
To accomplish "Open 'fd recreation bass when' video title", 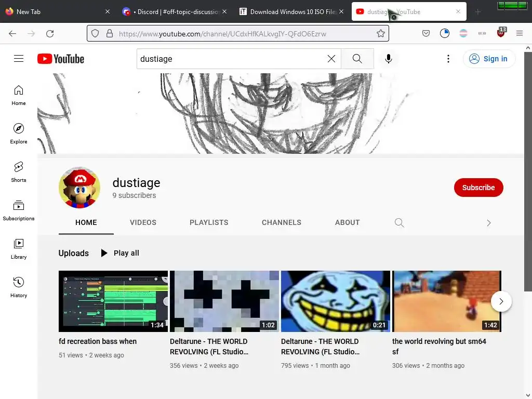I will tap(98, 341).
